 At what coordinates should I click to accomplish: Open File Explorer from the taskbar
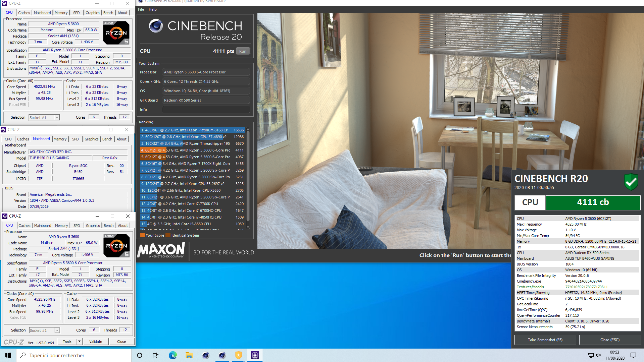click(x=189, y=355)
